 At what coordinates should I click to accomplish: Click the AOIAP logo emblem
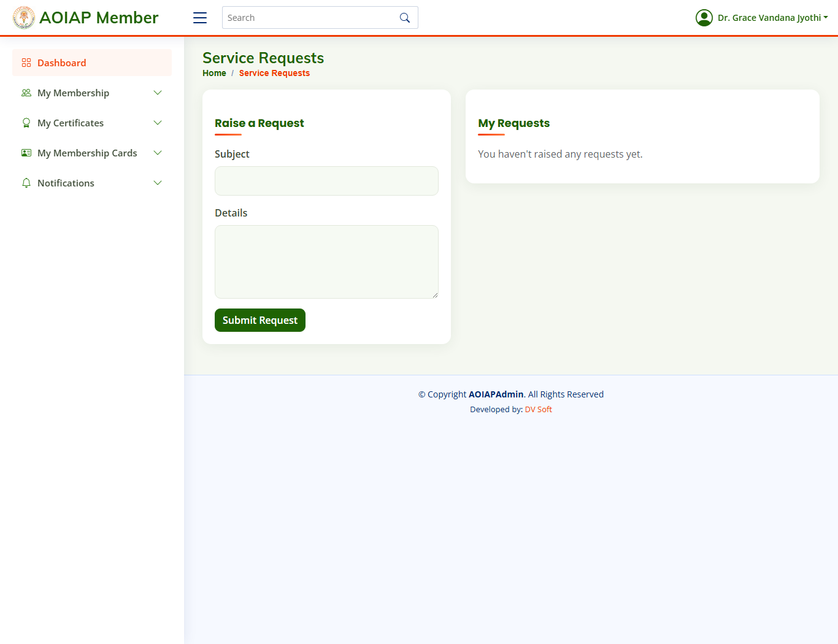coord(24,18)
